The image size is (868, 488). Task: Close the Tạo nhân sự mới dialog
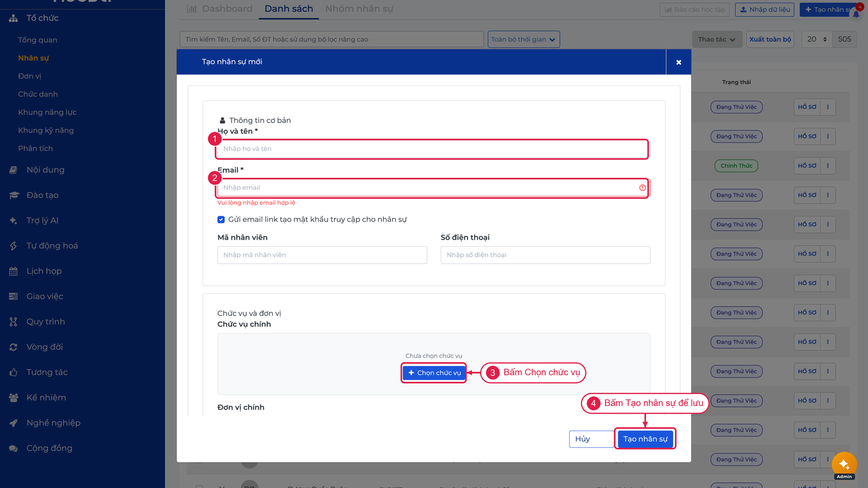679,62
